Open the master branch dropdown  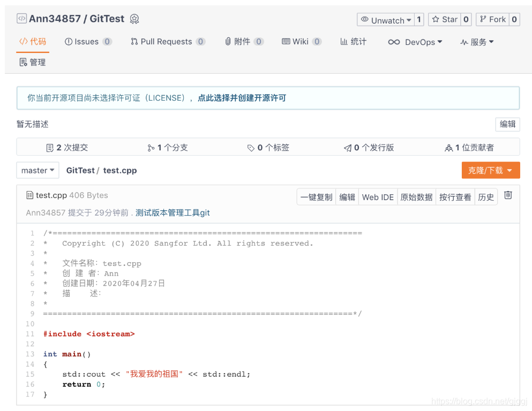pos(38,170)
